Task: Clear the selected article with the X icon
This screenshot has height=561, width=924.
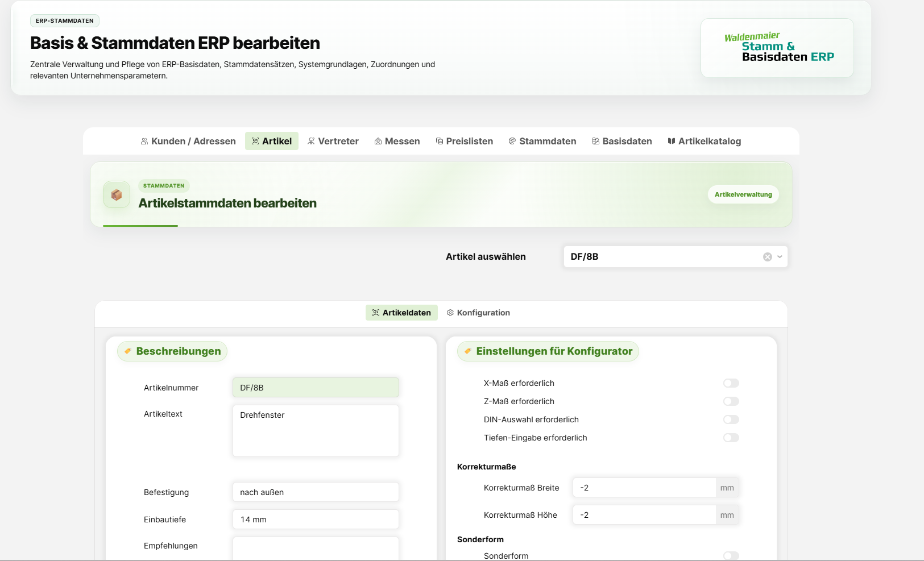Action: 768,257
